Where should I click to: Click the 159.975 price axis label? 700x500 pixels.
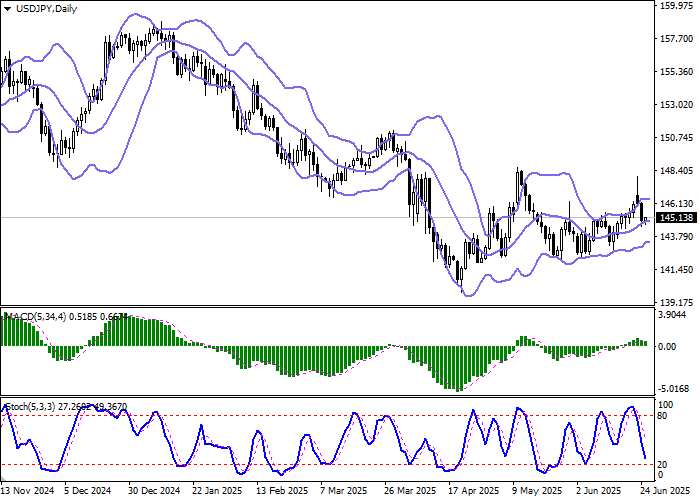677,6
